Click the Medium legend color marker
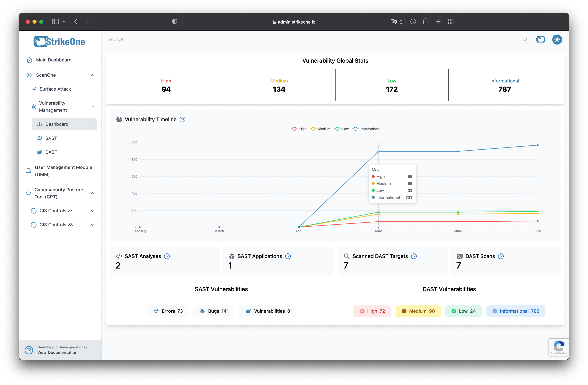 tap(313, 129)
